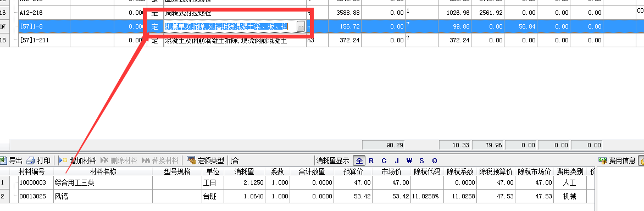
Task: Select the Q consumption display filter
Action: click(435, 160)
